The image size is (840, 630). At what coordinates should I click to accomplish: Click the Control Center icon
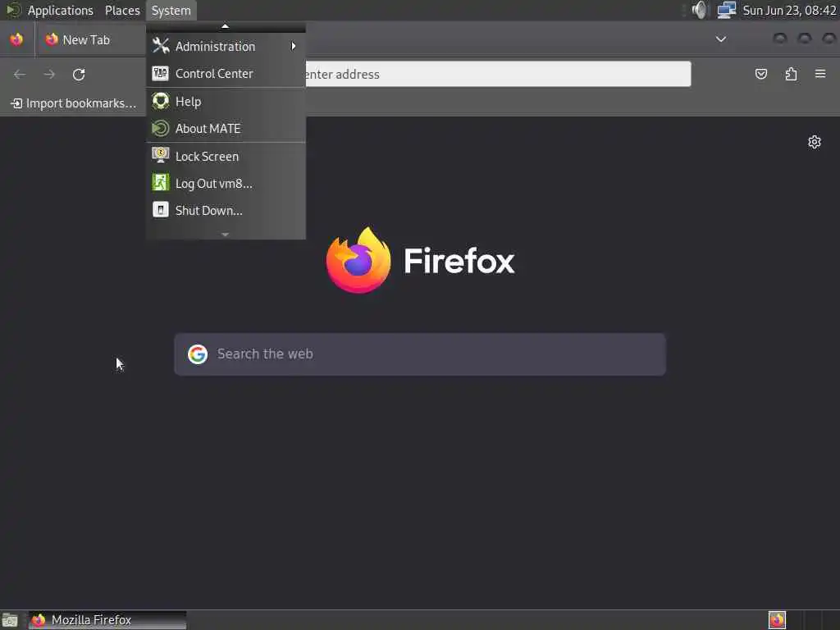[160, 73]
